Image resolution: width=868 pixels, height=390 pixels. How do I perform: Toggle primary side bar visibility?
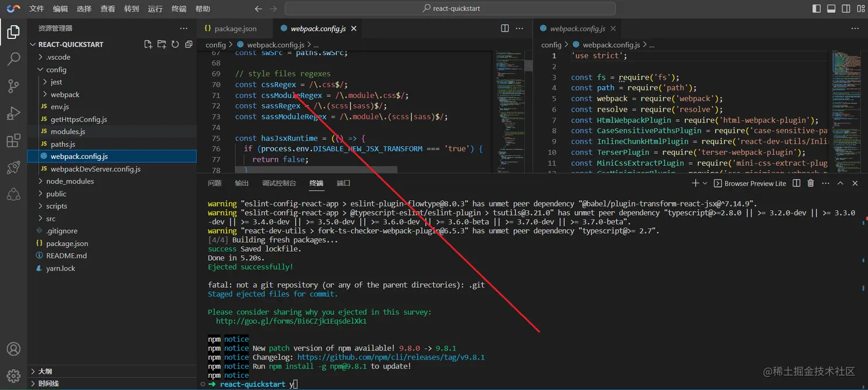coord(816,9)
